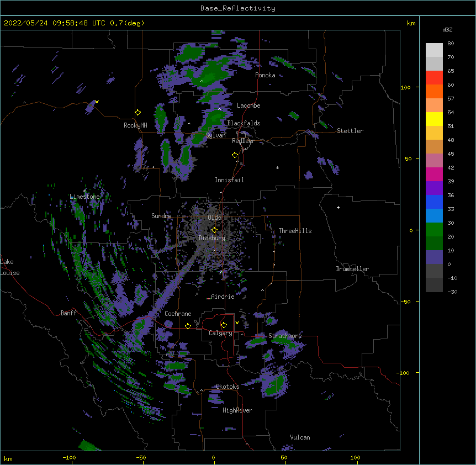
Task: Click the Airdrie city label
Action: coord(223,297)
